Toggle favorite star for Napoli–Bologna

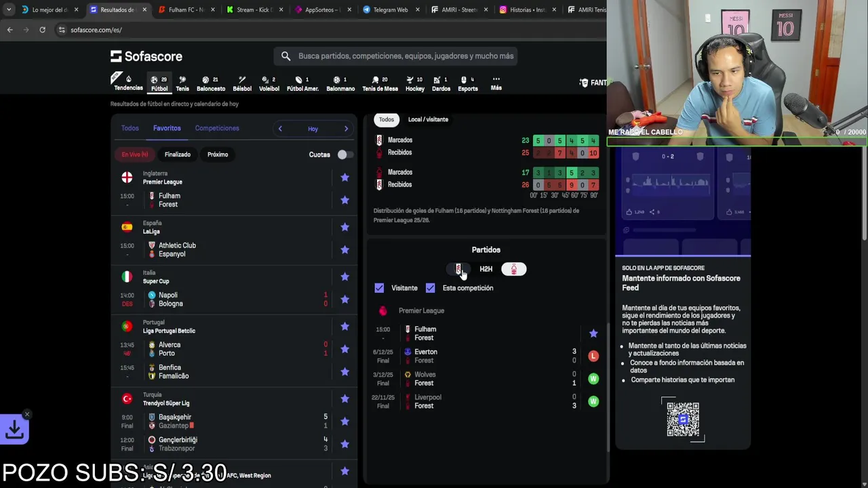(344, 299)
